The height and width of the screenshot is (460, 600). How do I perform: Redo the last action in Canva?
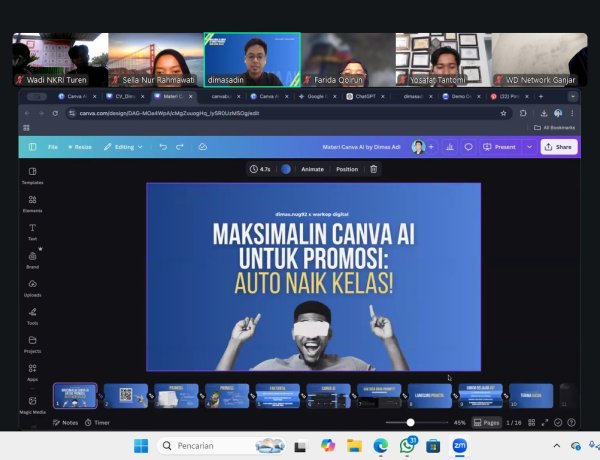180,147
